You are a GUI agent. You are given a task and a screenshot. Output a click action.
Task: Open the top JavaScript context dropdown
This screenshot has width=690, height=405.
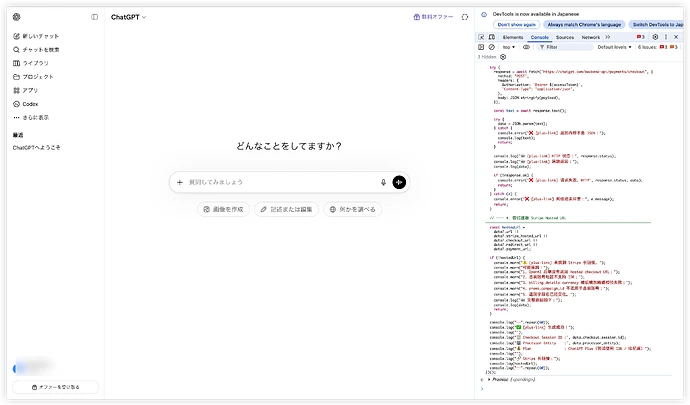click(x=509, y=47)
